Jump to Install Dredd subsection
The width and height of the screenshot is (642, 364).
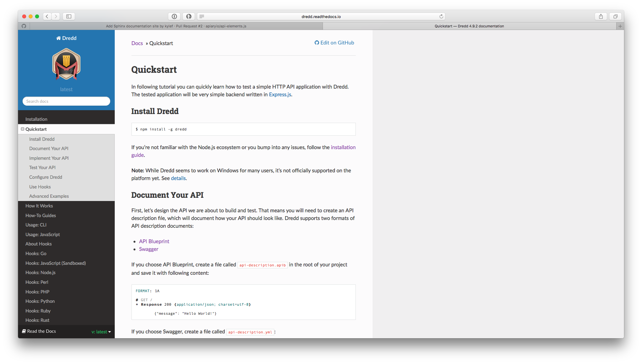[x=42, y=139]
